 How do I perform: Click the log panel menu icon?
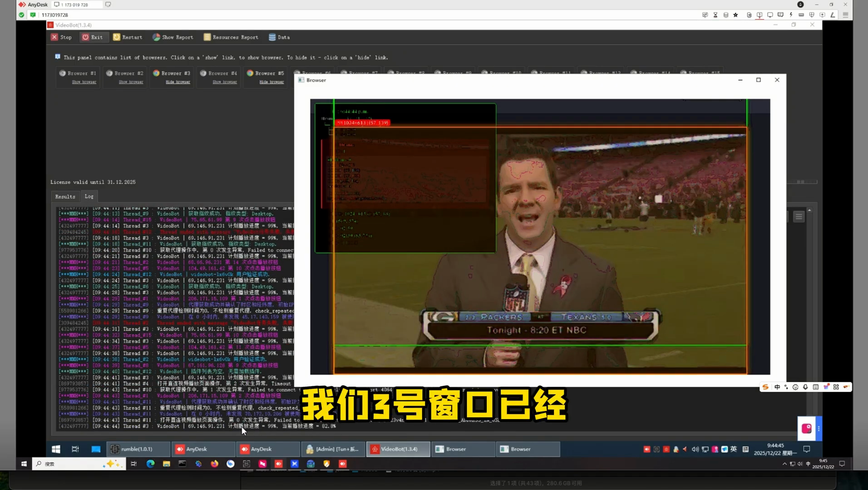tap(799, 216)
